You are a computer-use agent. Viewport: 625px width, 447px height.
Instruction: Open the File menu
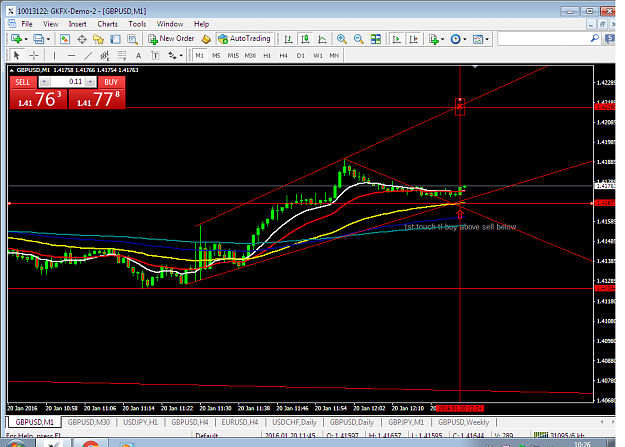tap(27, 24)
